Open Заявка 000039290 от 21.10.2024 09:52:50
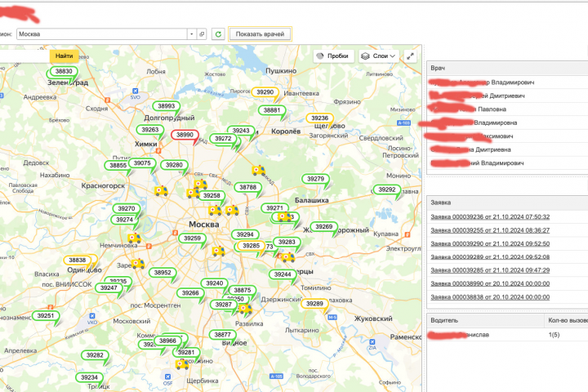Screen dimensions: 588x392 (490, 244)
